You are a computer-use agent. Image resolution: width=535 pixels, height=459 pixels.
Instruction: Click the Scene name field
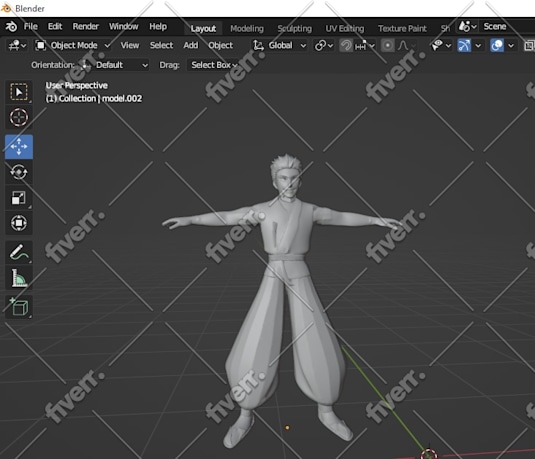click(x=507, y=26)
